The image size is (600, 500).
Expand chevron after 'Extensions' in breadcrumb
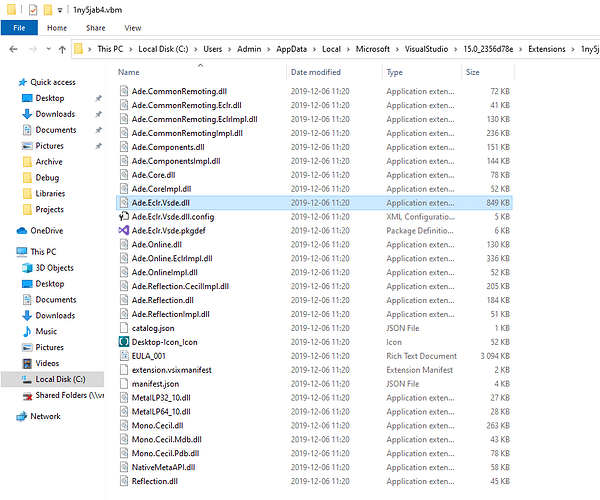tap(573, 49)
